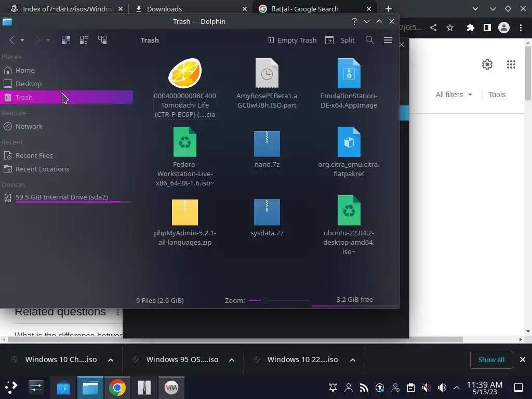532x399 pixels.
Task: Click the Empty Trash button
Action: 292,40
